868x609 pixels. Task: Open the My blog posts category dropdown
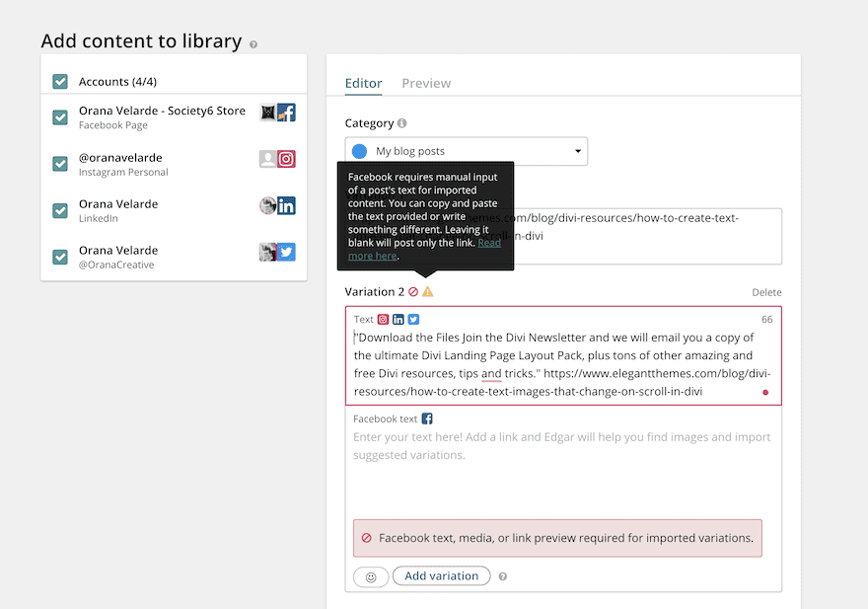coord(466,151)
